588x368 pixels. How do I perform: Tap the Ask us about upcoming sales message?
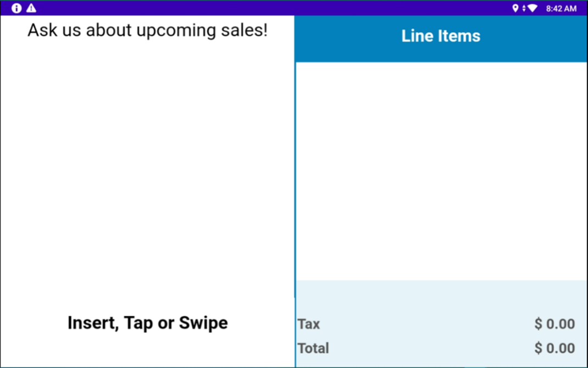click(147, 30)
